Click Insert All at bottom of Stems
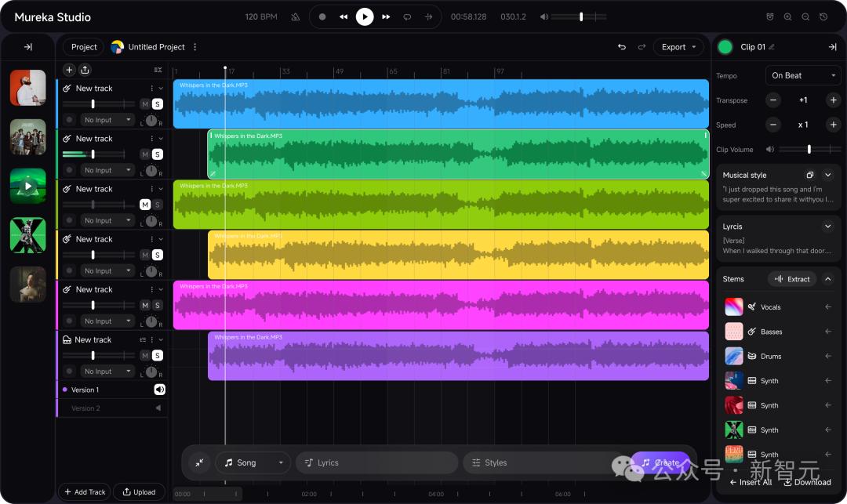This screenshot has width=847, height=504. point(751,482)
